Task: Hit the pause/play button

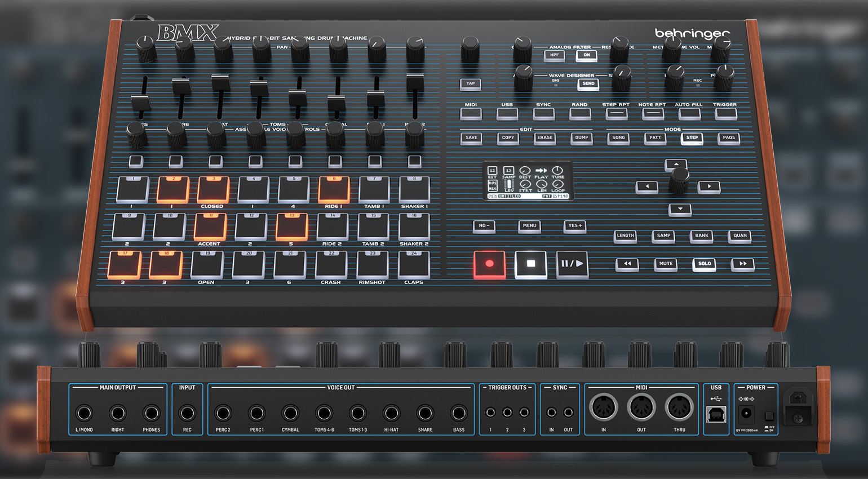Action: 572,264
